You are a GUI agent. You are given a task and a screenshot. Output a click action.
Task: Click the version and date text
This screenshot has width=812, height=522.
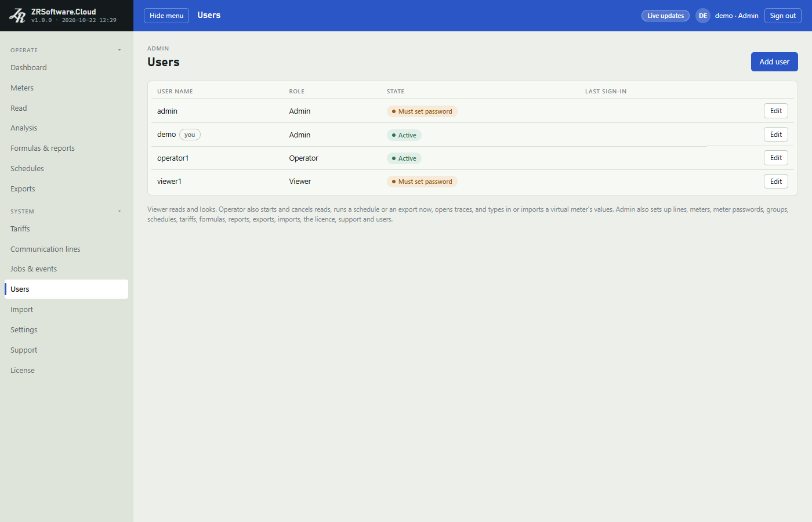[74, 20]
